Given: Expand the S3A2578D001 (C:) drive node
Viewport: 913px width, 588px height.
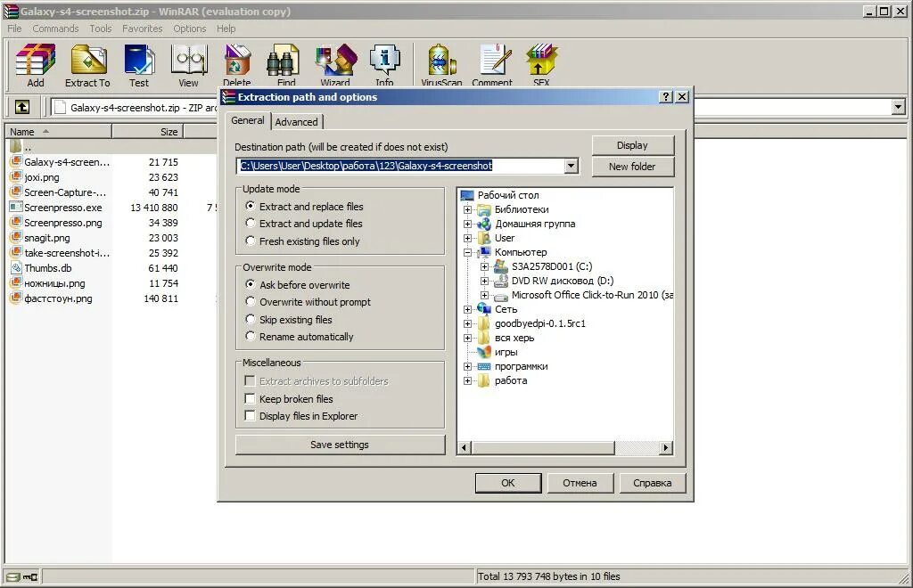Looking at the screenshot, I should click(484, 266).
